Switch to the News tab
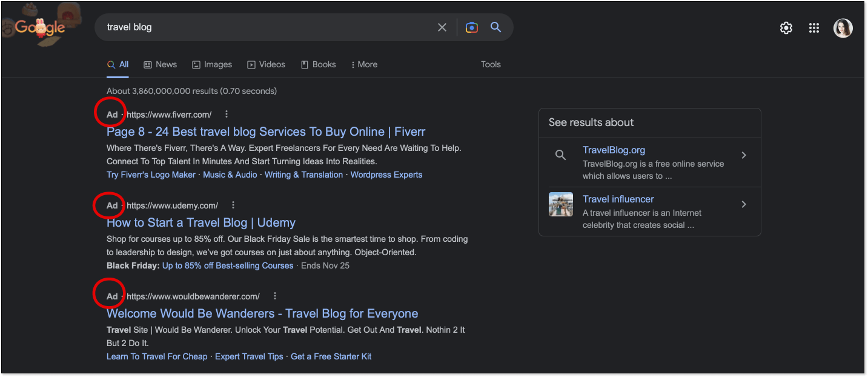This screenshot has width=868, height=377. tap(161, 64)
